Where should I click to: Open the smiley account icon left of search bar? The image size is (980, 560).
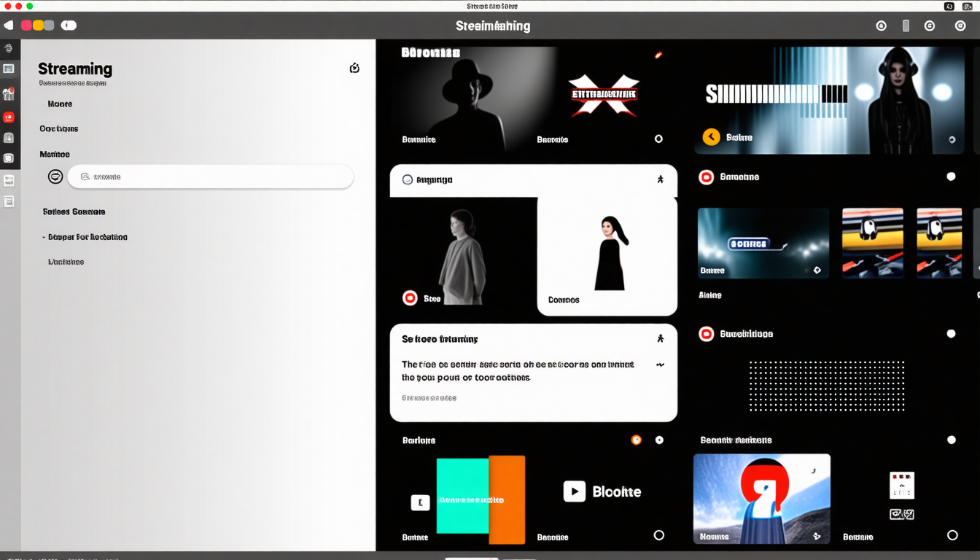coord(54,176)
